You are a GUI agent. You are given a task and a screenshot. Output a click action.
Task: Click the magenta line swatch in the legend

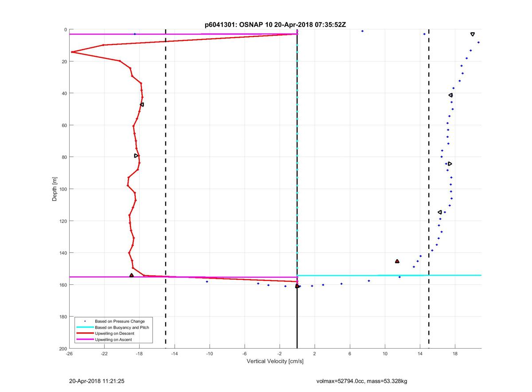(85, 340)
